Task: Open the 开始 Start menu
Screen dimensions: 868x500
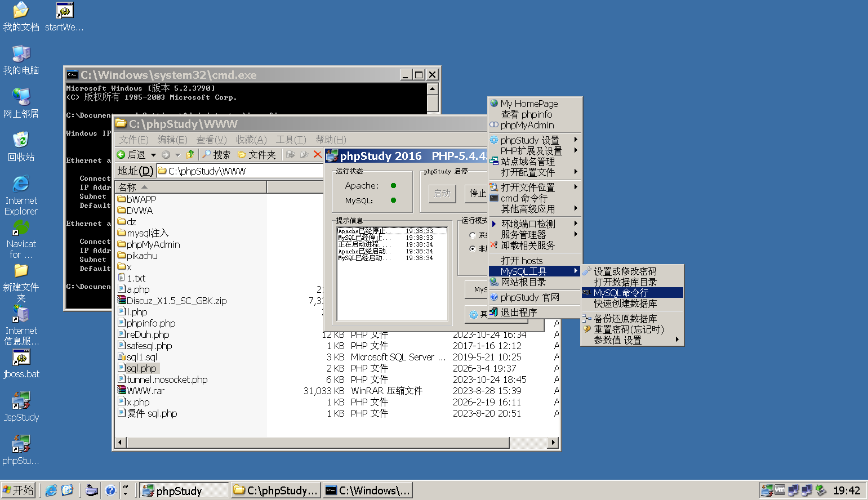Action: click(18, 490)
